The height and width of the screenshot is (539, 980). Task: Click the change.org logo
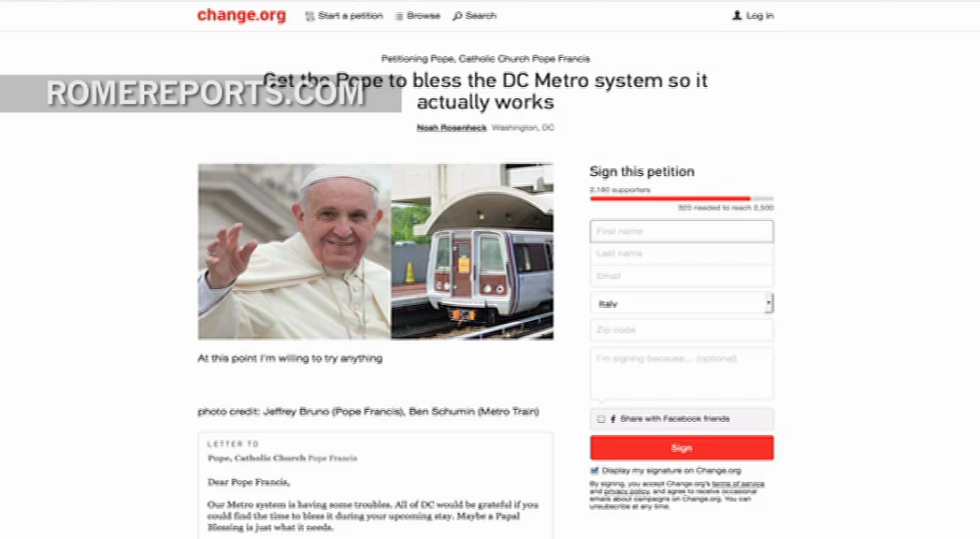(241, 15)
